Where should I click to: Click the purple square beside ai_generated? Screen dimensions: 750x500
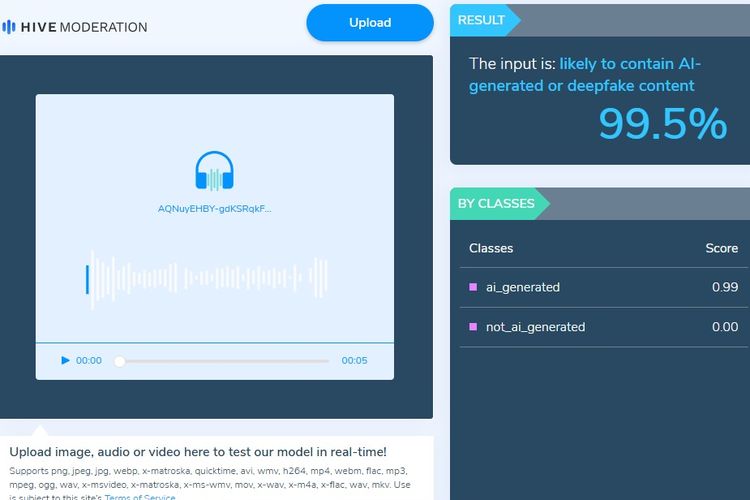473,287
